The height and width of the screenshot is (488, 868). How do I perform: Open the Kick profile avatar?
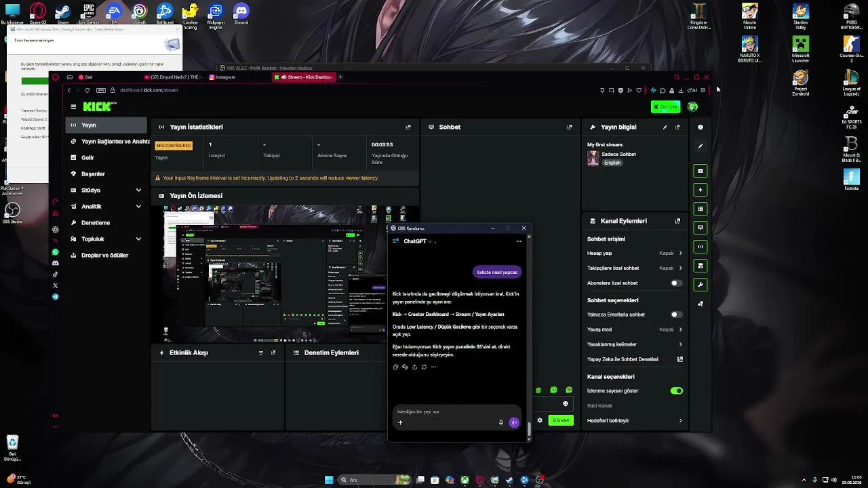pos(692,106)
